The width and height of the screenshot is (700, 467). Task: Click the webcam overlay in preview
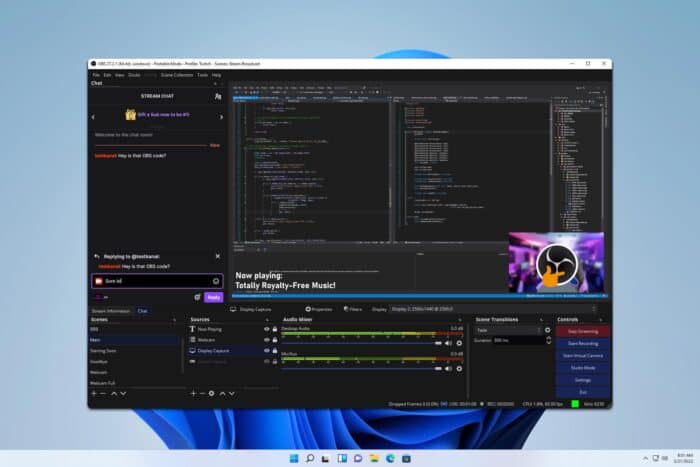point(556,262)
